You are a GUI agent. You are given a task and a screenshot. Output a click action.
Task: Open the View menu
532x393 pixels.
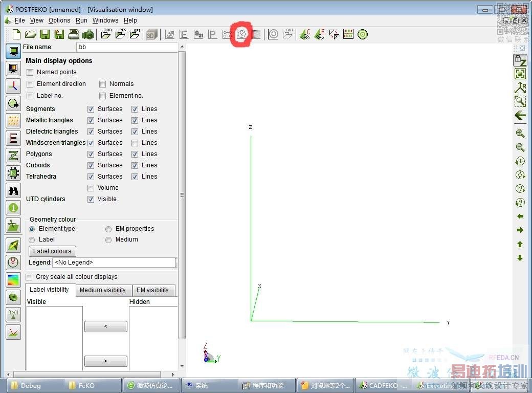[x=37, y=20]
